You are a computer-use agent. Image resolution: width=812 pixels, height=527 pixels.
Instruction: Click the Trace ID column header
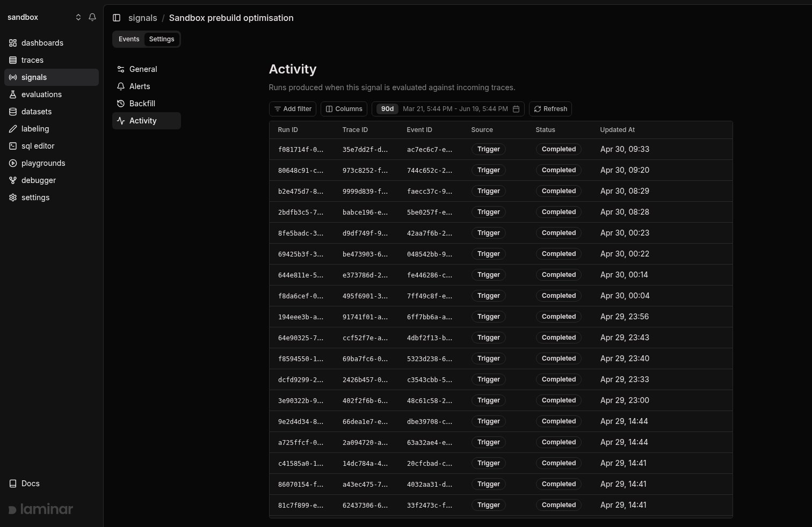(355, 130)
